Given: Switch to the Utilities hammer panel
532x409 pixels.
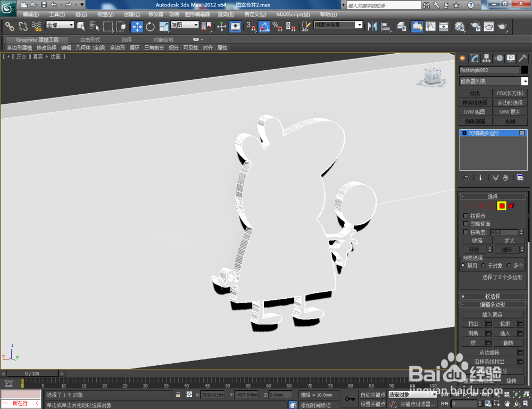Looking at the screenshot, I should [x=523, y=58].
